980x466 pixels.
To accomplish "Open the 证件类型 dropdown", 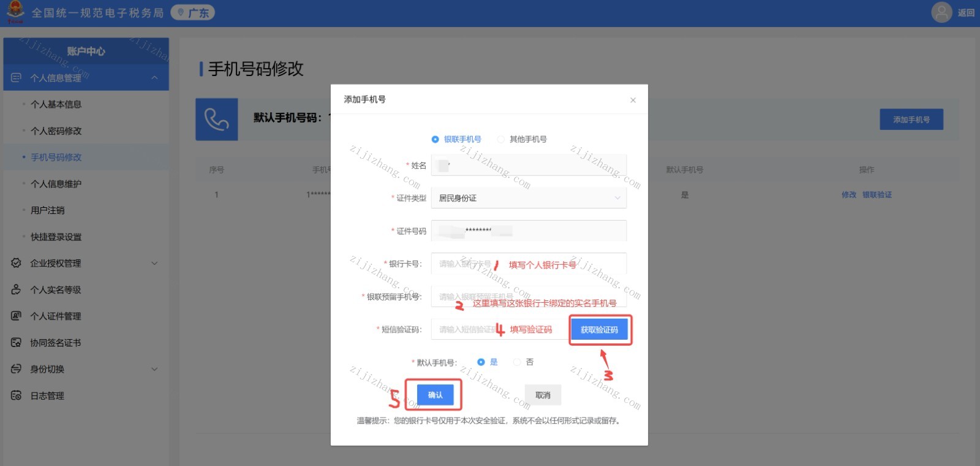I will [x=529, y=198].
